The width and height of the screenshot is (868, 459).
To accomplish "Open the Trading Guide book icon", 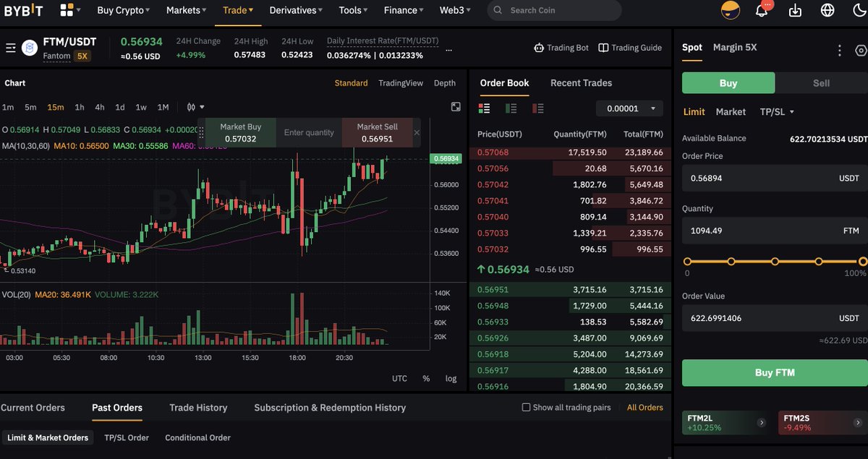I will point(603,48).
